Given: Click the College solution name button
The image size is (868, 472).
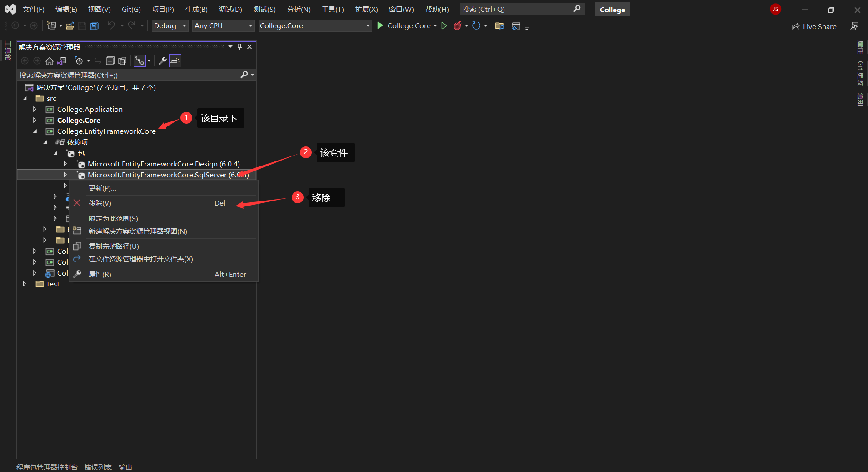Looking at the screenshot, I should [x=612, y=10].
